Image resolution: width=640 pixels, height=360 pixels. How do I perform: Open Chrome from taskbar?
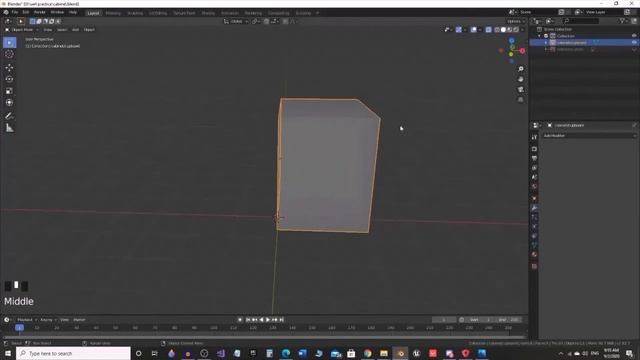point(368,353)
